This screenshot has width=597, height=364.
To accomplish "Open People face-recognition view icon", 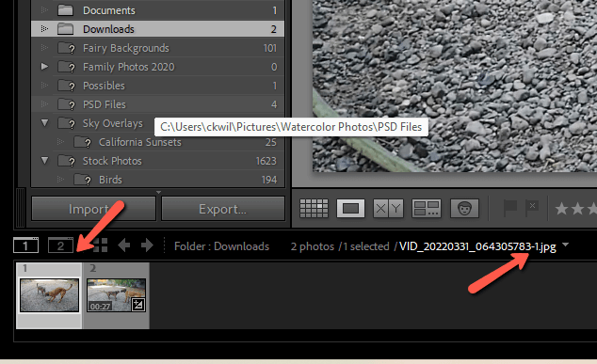I will (x=464, y=209).
